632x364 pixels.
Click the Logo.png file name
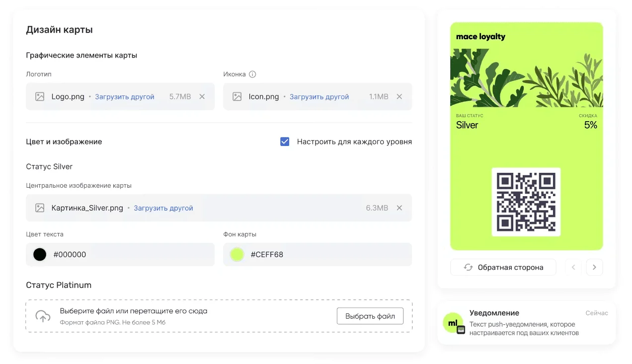68,97
